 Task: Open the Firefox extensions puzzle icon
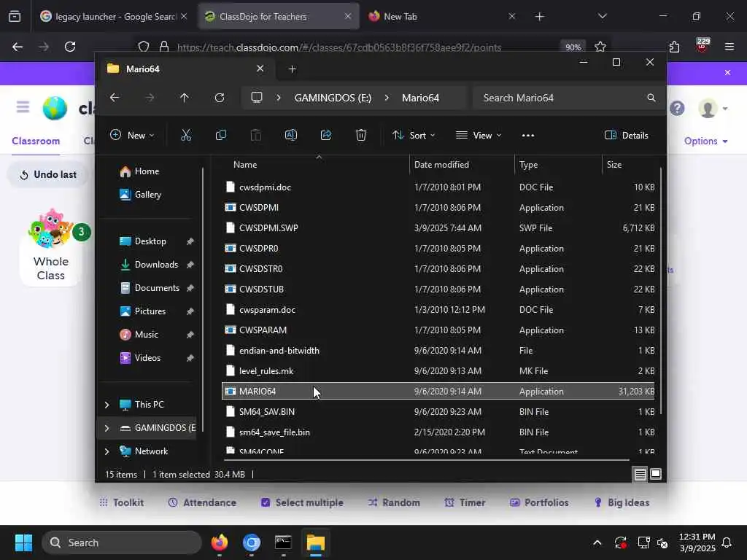click(674, 47)
